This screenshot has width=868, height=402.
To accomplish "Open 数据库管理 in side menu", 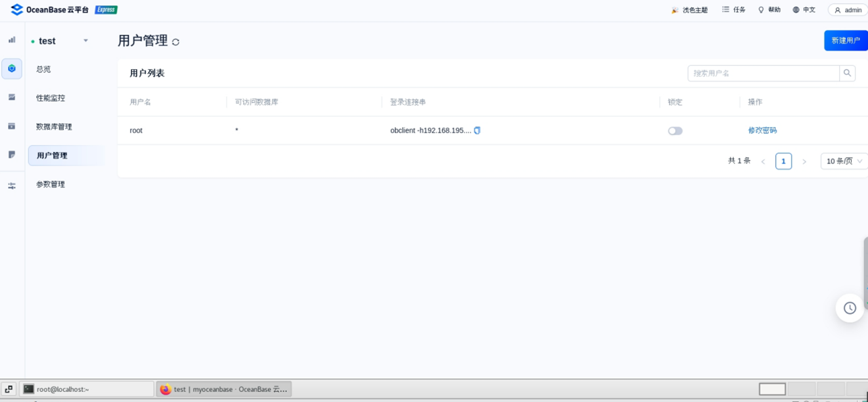I will (x=54, y=127).
